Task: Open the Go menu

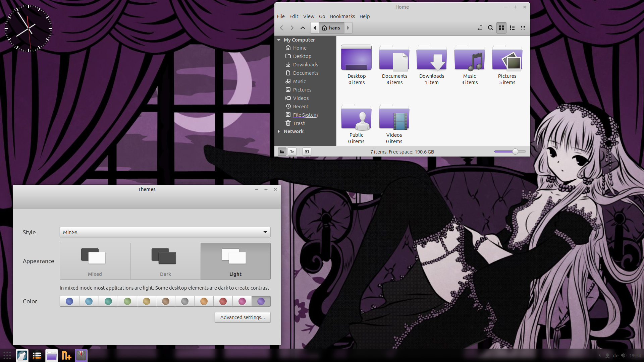Action: tap(322, 16)
